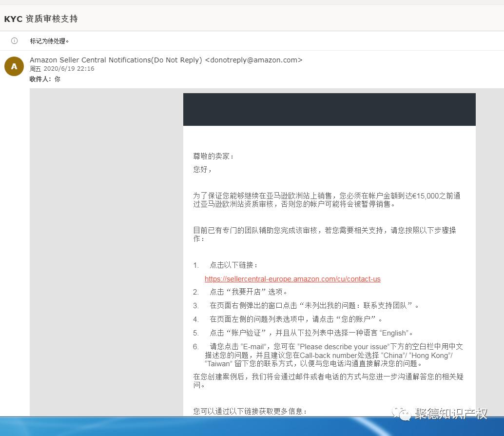Image resolution: width=504 pixels, height=436 pixels.
Task: Select the subject line KYC 资质审核支持
Action: coord(40,19)
